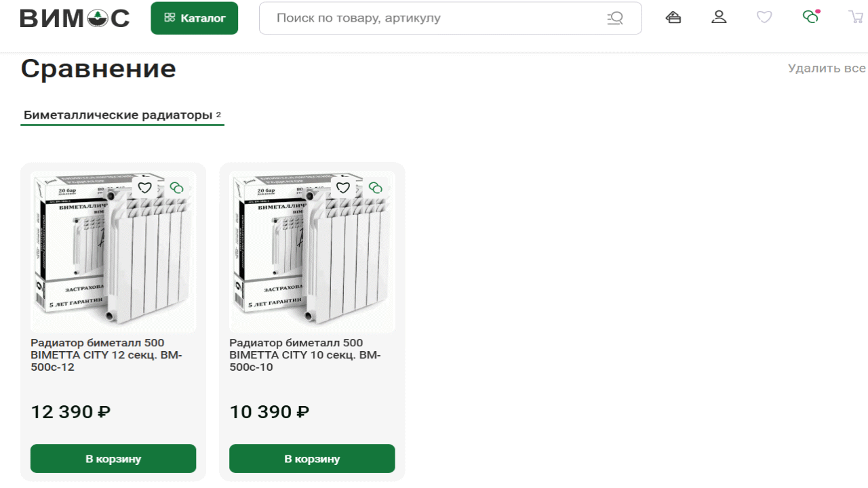Viewport: 868px width, 488px height.
Task: Add 10-section radiator to favorites
Action: pos(343,188)
